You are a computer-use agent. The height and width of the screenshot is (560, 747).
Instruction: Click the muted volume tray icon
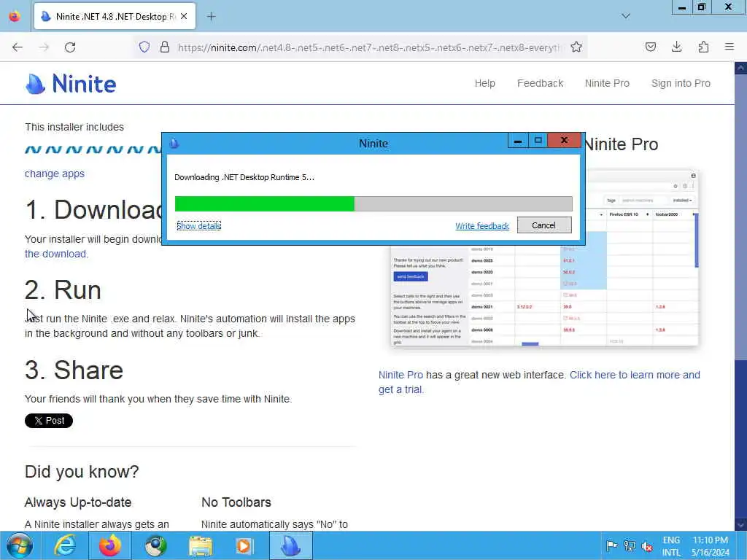647,545
